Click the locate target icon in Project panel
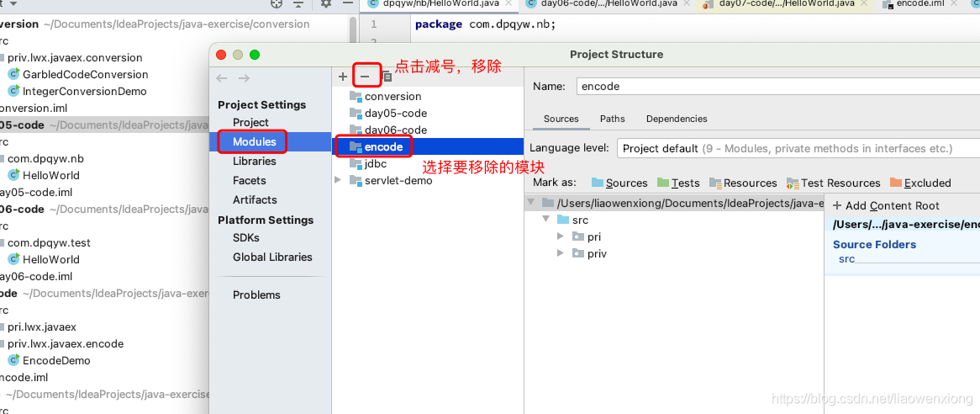Viewport: 980px width, 414px height. (277, 3)
